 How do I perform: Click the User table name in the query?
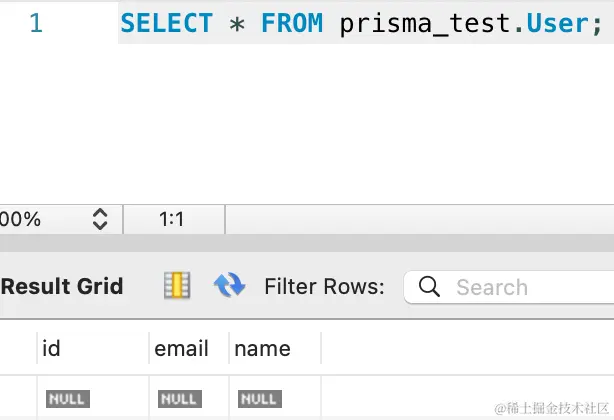[x=557, y=23]
